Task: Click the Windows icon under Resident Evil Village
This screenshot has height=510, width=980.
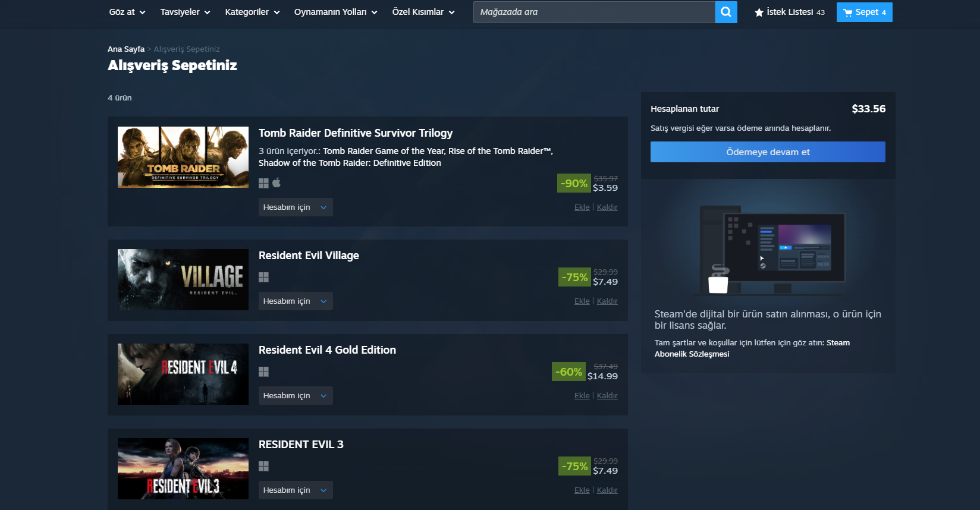Action: (x=264, y=277)
